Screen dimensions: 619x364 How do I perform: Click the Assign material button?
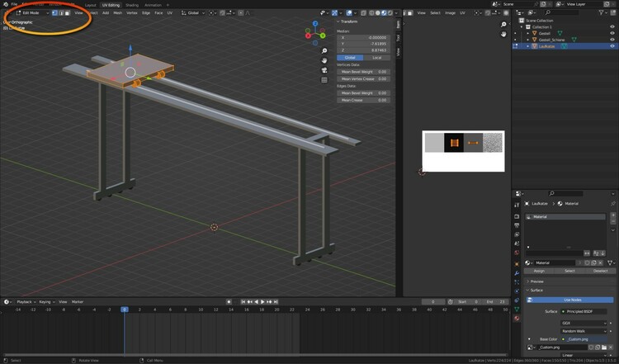point(539,271)
